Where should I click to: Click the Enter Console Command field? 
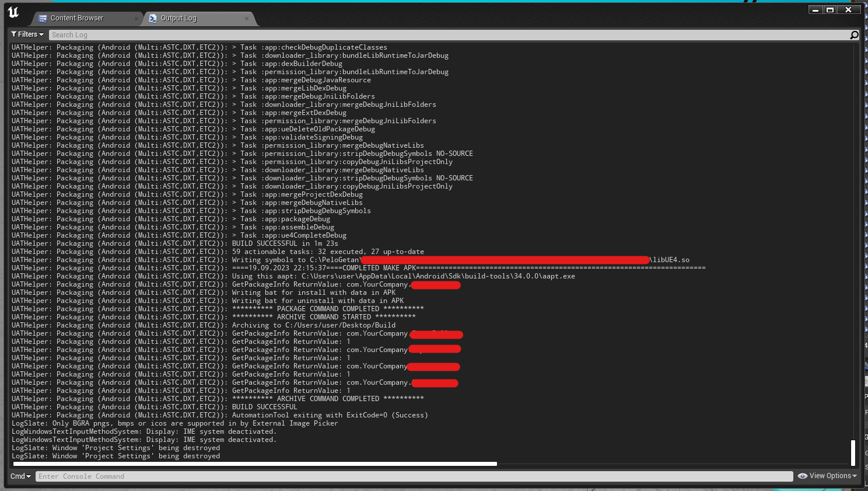pyautogui.click(x=408, y=476)
